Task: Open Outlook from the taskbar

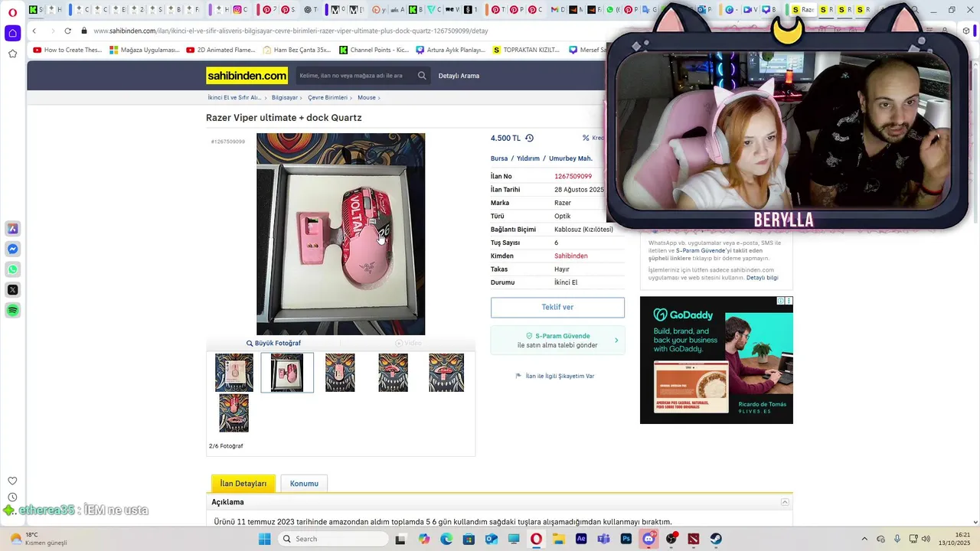Action: 491,539
